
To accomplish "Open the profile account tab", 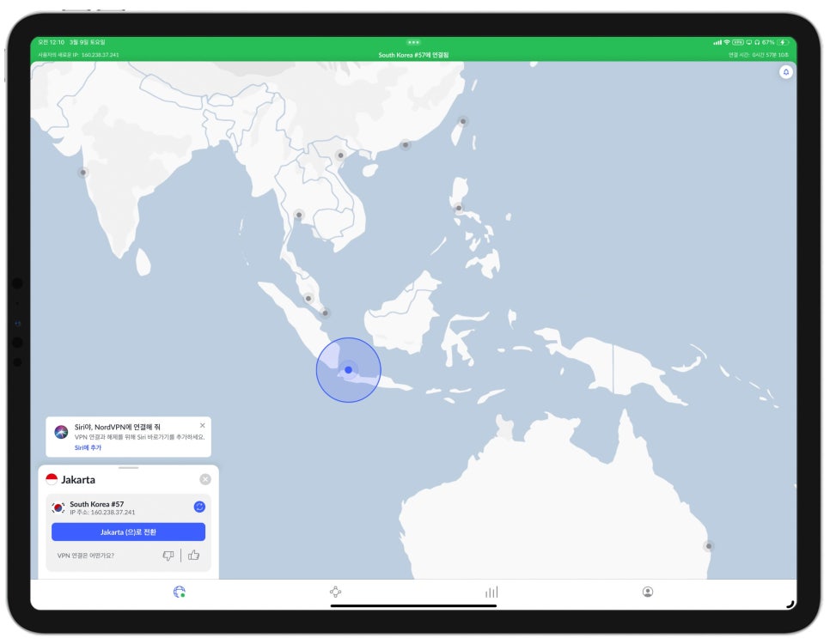I will (x=647, y=592).
